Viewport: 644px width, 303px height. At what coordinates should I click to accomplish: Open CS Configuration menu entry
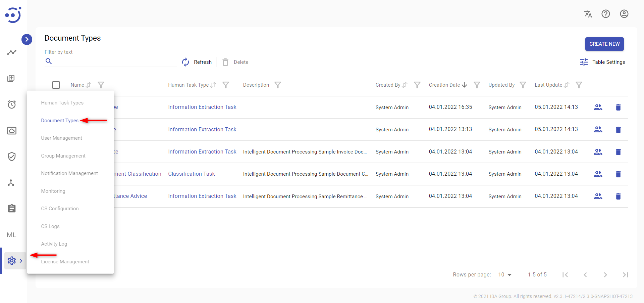pyautogui.click(x=60, y=209)
